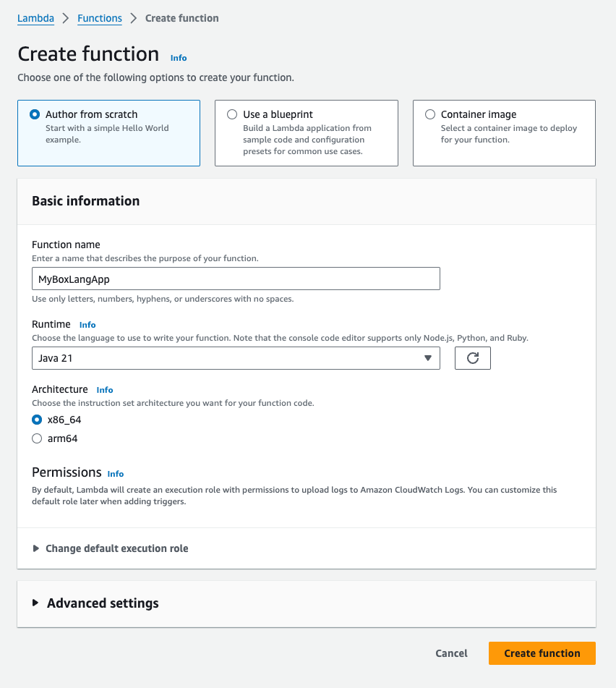Viewport: 616px width, 688px height.
Task: Go to the Functions breadcrumb
Action: (x=100, y=18)
